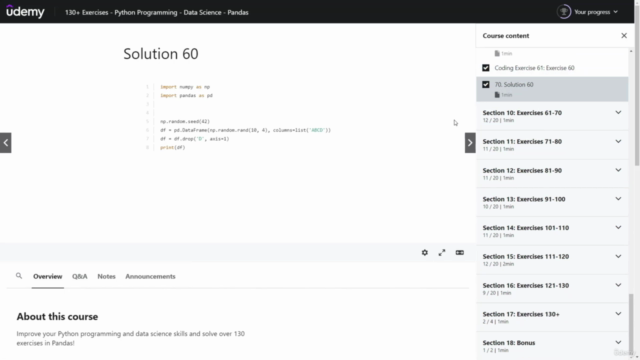Switch to the Q&A tab
The height and width of the screenshot is (360, 640).
tap(80, 276)
